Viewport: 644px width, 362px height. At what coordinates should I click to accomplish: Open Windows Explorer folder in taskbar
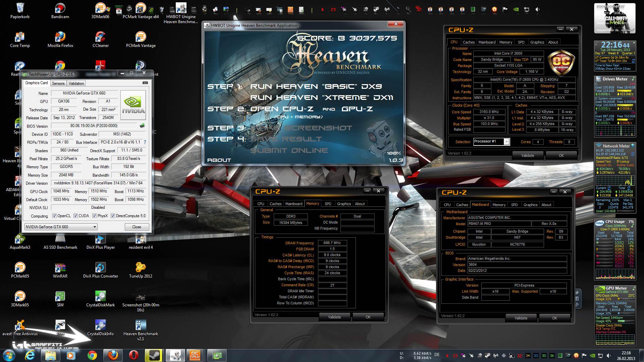tap(51, 355)
